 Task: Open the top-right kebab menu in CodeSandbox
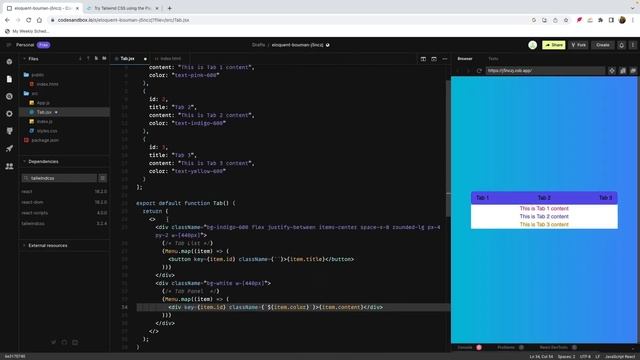(x=633, y=45)
